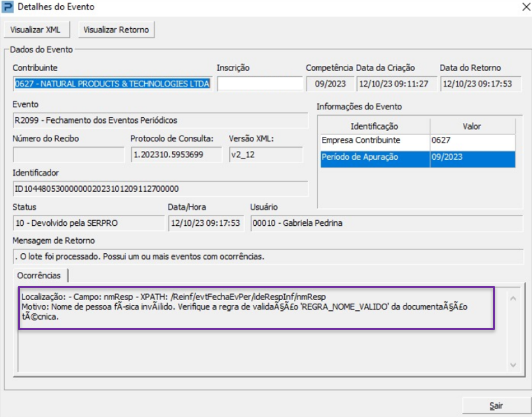Focus the empty Inscrição field

(x=259, y=84)
